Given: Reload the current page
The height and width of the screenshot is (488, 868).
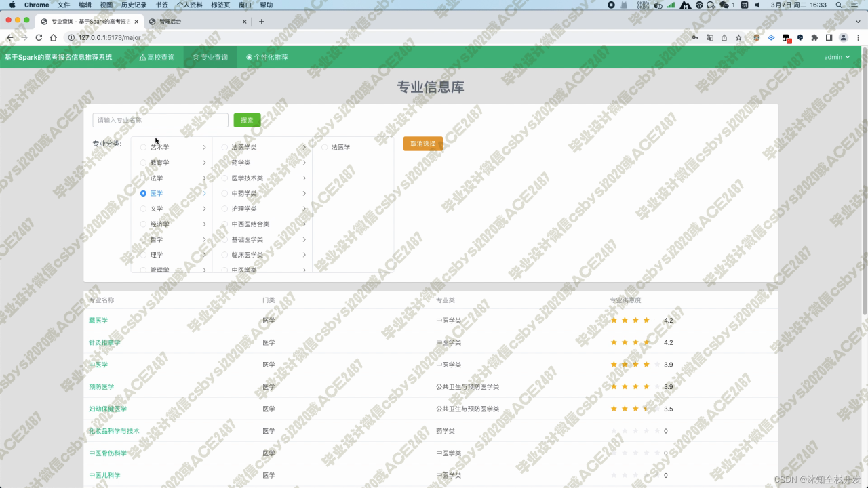Looking at the screenshot, I should click(x=39, y=38).
